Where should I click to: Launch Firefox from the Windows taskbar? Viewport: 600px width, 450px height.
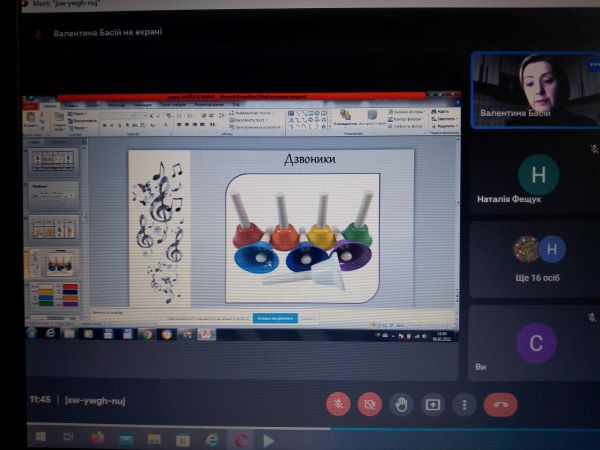click(x=97, y=438)
